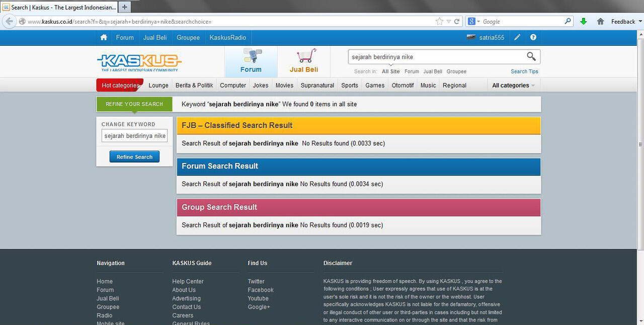Select Jual Beli in top blue navigation
This screenshot has width=644, height=325.
click(x=155, y=37)
